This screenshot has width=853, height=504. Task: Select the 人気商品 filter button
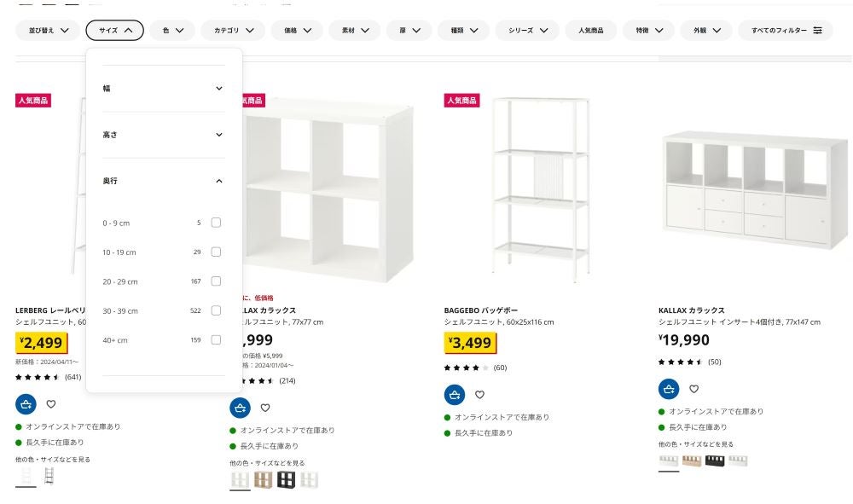(x=590, y=31)
